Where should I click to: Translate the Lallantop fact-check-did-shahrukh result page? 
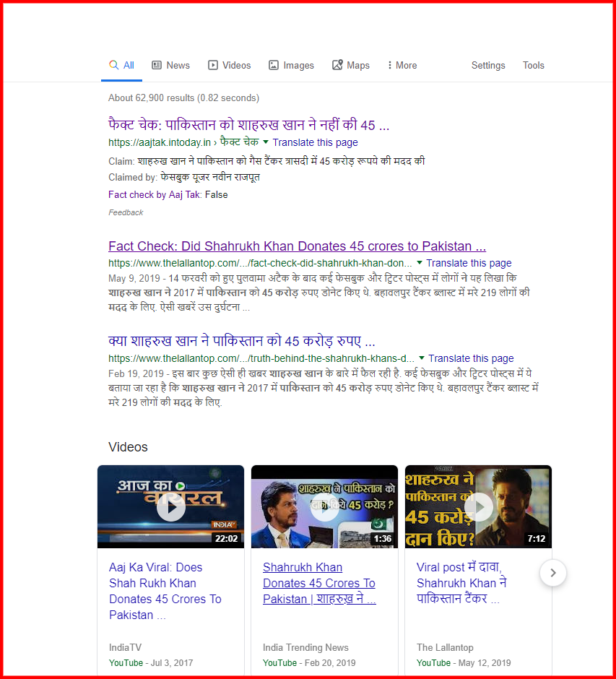click(x=469, y=263)
